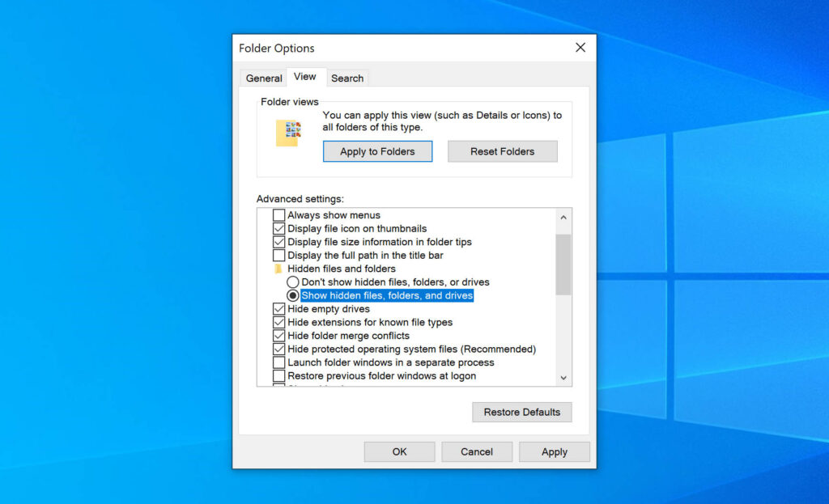
Task: Click the Apply to Folders button
Action: [377, 151]
